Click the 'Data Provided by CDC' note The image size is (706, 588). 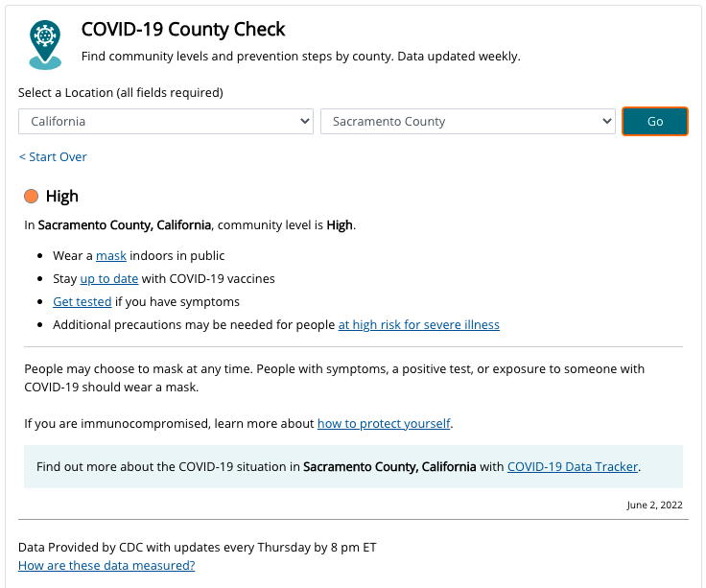197,548
